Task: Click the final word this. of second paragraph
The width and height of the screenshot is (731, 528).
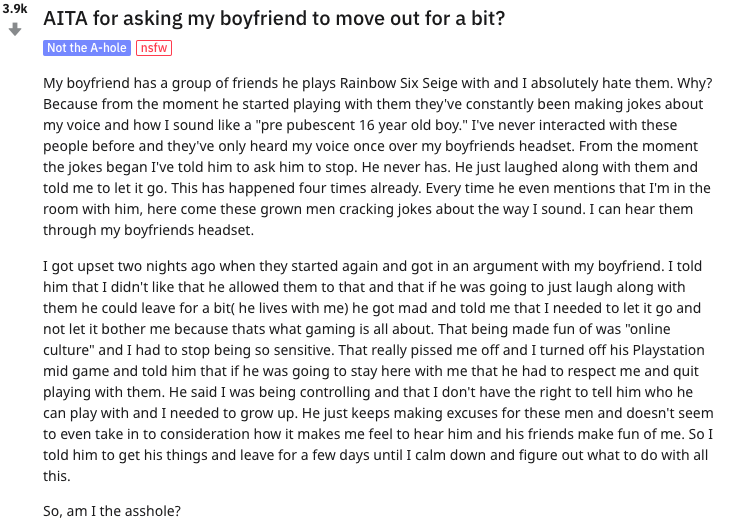Action: (x=56, y=475)
